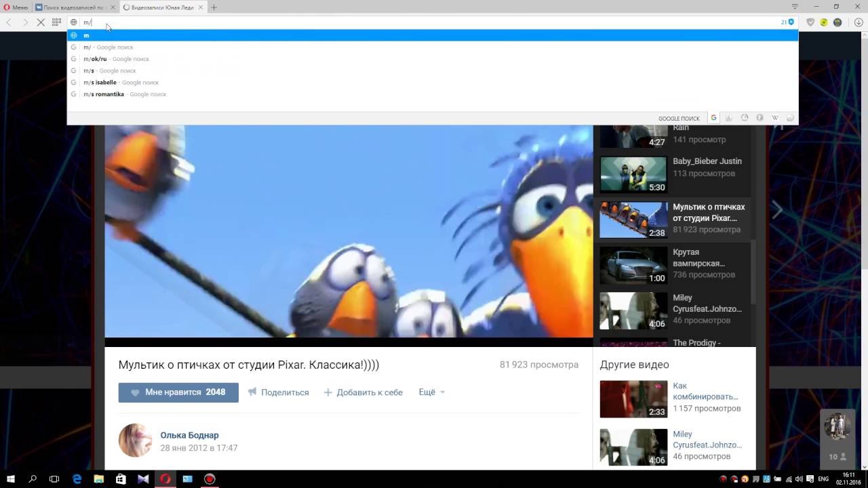Choose the 'm/s romantika' search suggestion

pyautogui.click(x=433, y=94)
